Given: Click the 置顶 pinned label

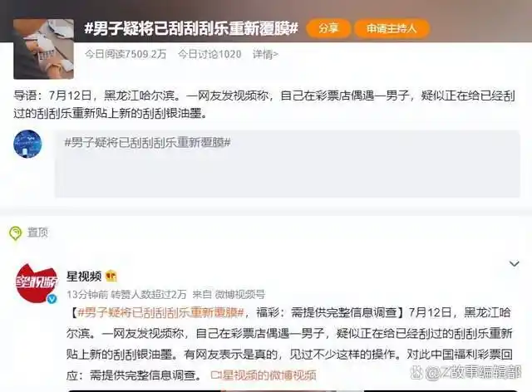Looking at the screenshot, I should (x=37, y=233).
